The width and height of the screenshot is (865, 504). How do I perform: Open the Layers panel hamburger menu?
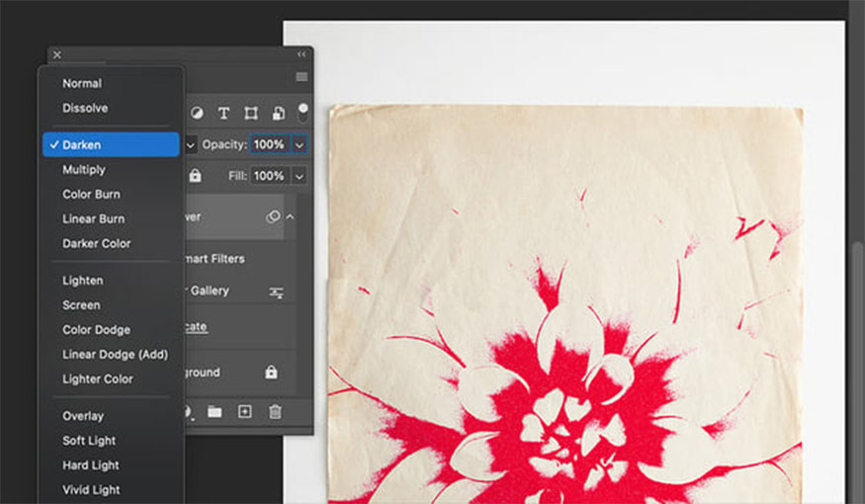coord(302,77)
